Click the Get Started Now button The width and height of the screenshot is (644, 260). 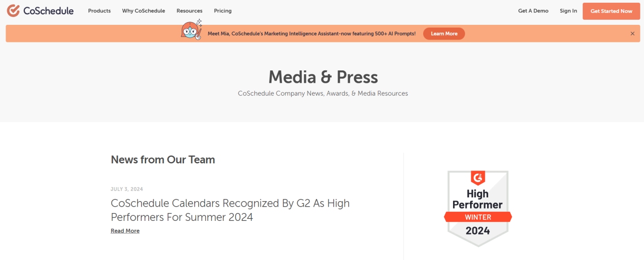[611, 11]
